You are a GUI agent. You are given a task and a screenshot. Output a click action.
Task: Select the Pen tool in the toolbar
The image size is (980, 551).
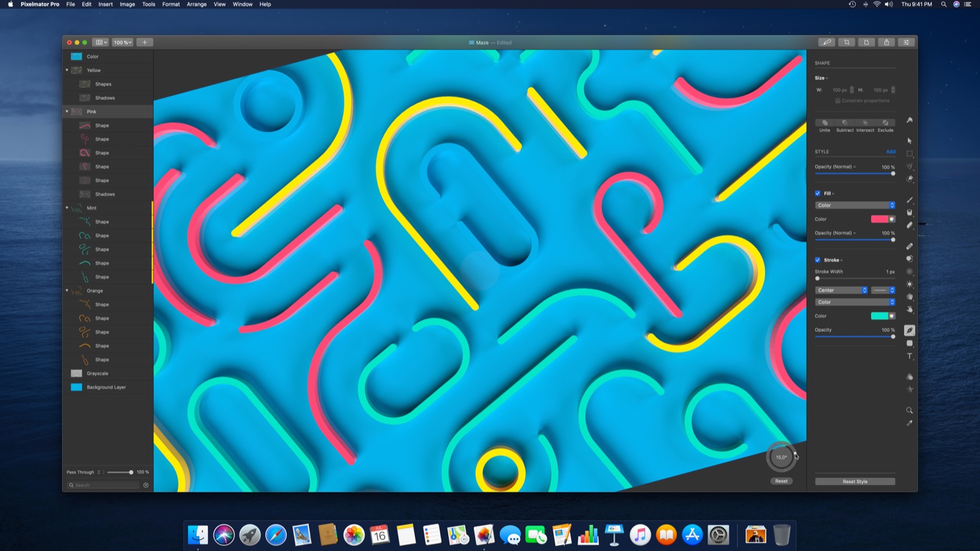pos(909,330)
